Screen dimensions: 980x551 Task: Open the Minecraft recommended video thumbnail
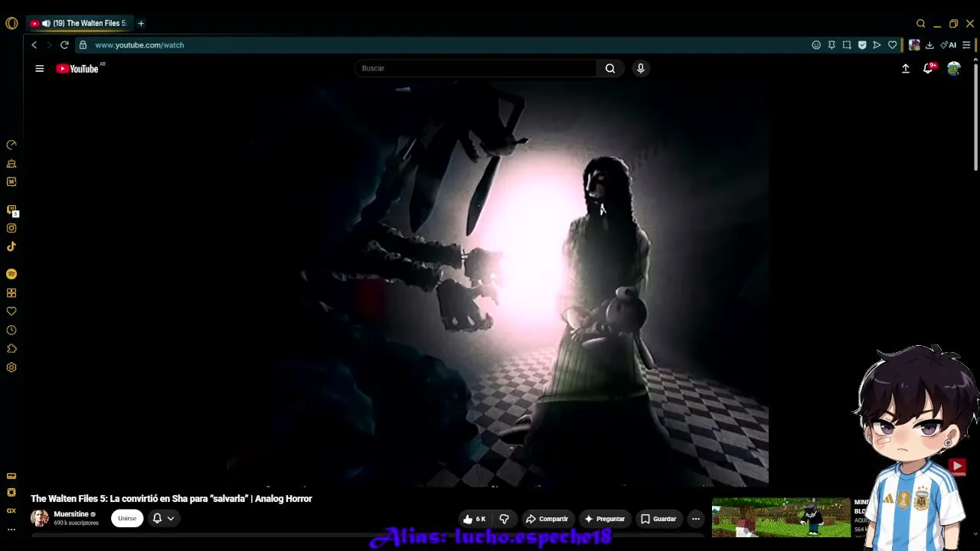click(x=781, y=518)
